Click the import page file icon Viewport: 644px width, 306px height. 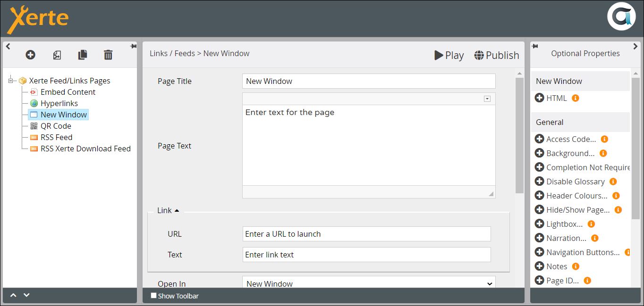tap(57, 55)
